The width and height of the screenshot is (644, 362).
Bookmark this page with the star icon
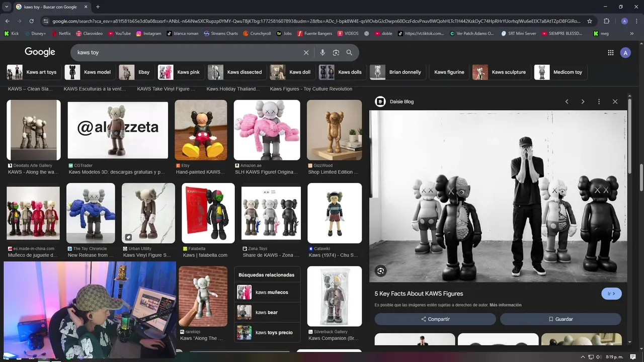pyautogui.click(x=590, y=21)
